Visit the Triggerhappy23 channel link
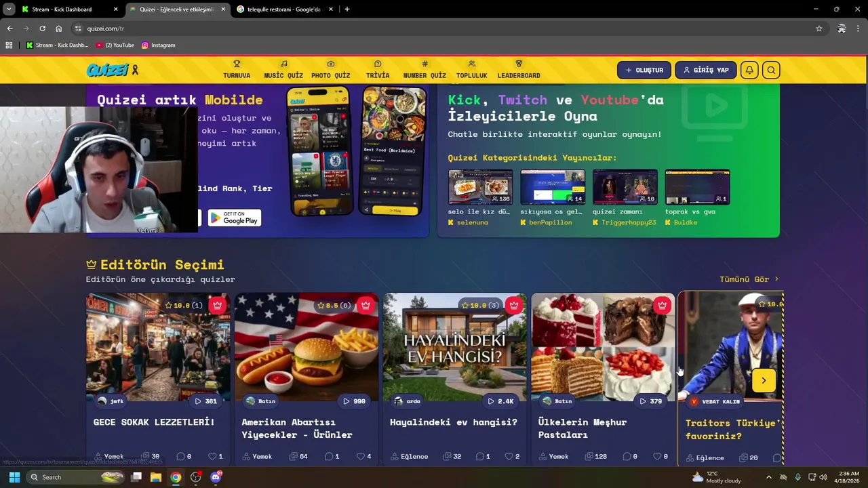This screenshot has width=868, height=488. click(625, 222)
